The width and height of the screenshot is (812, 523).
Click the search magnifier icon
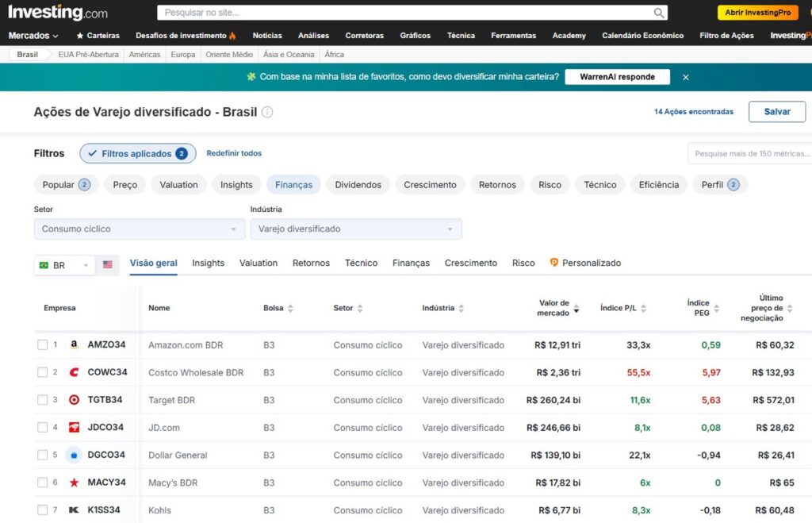click(658, 13)
